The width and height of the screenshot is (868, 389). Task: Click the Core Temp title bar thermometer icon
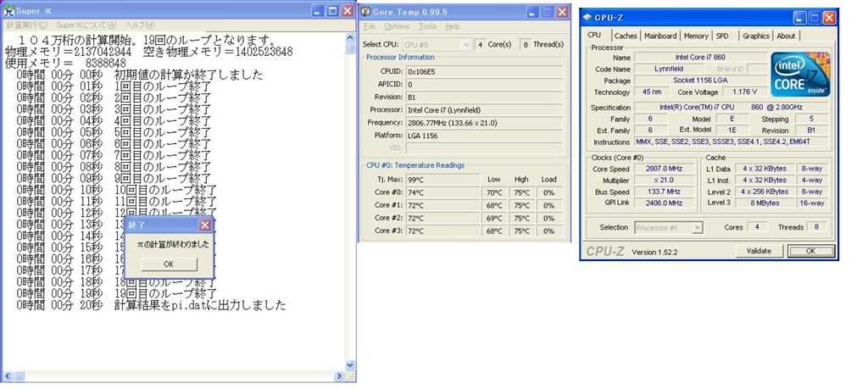[x=365, y=12]
